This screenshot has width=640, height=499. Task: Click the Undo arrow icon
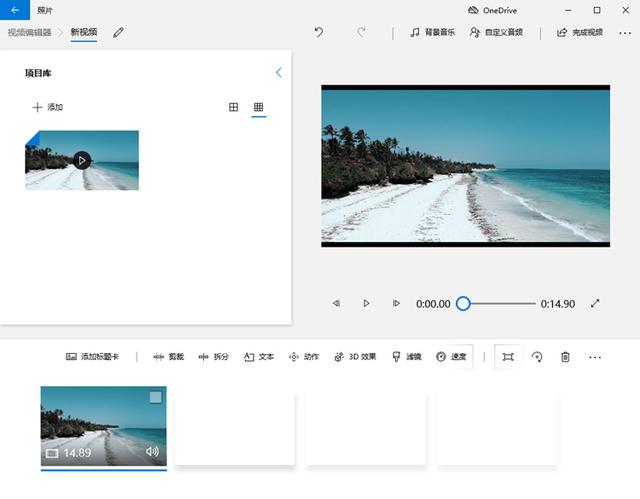coord(319,32)
